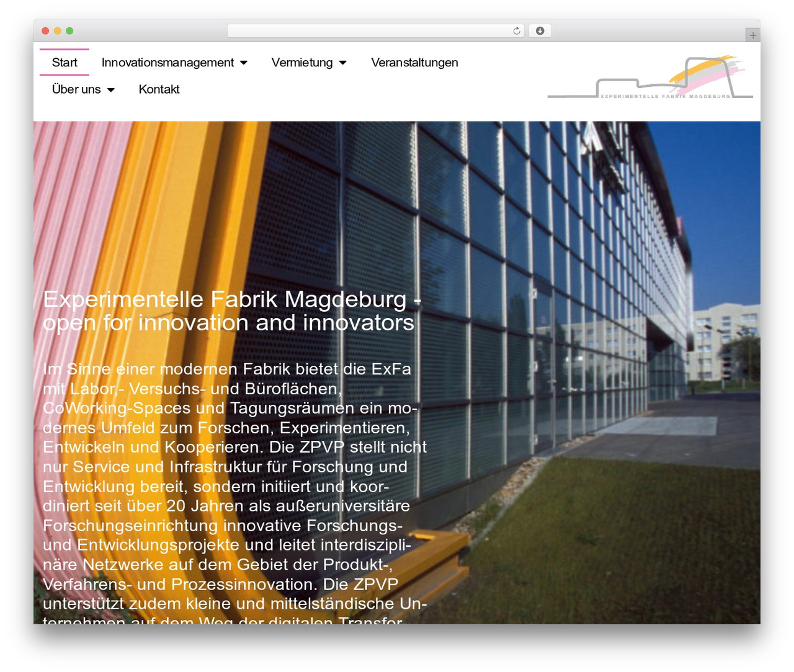Click the text line "Im Sinne einer modernen Fabrik bietet die ExFa"

click(x=227, y=369)
